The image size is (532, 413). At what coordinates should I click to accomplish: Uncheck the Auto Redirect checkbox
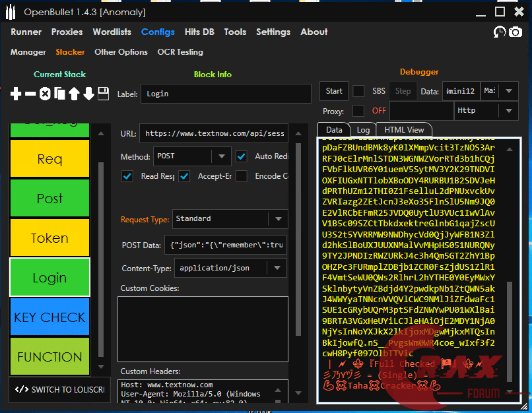tap(242, 156)
